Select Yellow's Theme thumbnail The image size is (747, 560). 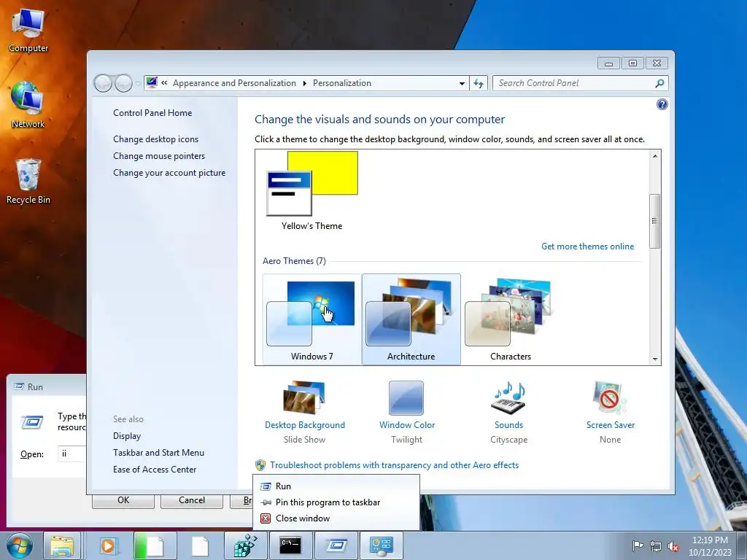[312, 190]
